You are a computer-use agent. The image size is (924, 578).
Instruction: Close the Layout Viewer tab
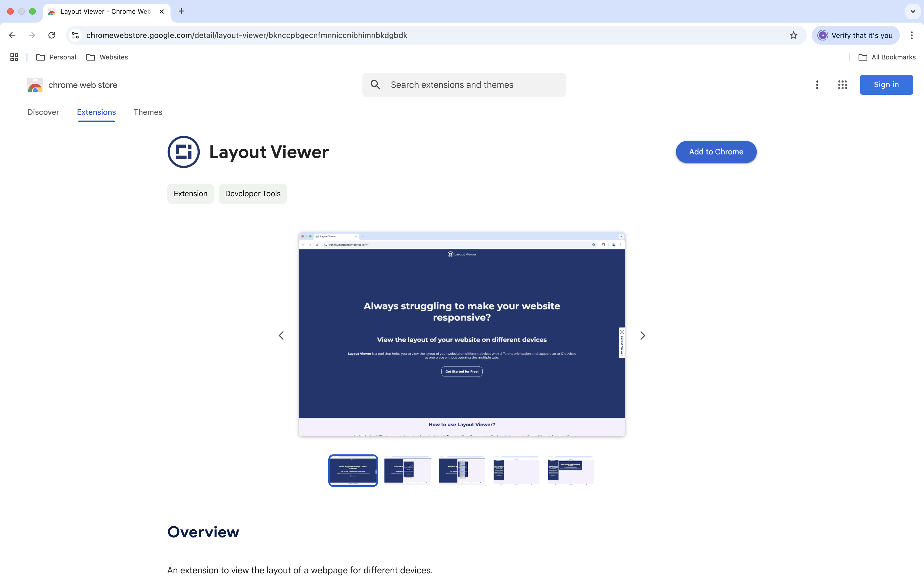161,12
